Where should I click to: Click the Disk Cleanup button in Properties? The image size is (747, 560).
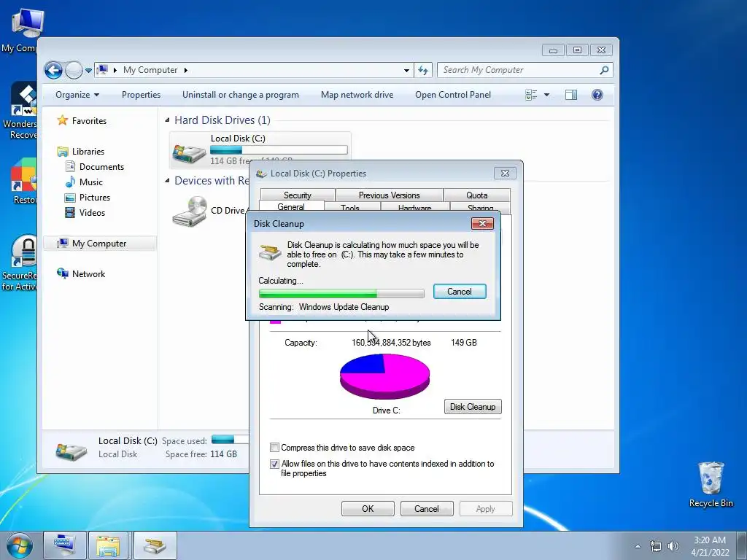click(473, 407)
